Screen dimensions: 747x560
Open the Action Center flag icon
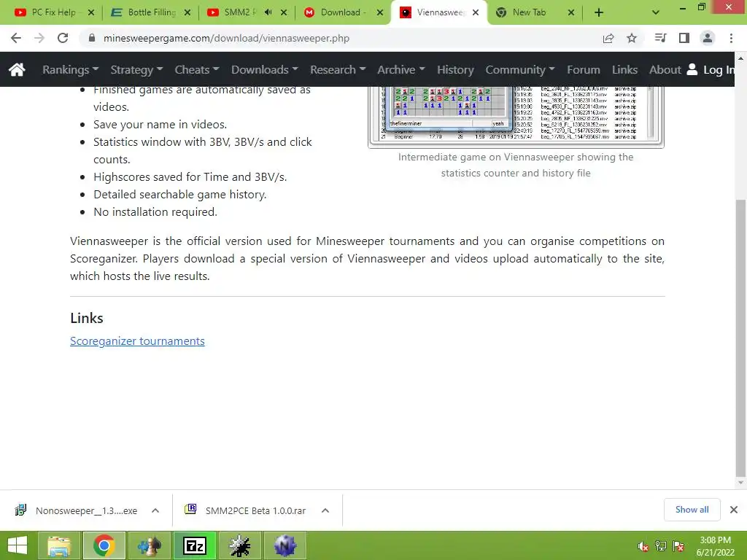coord(678,546)
